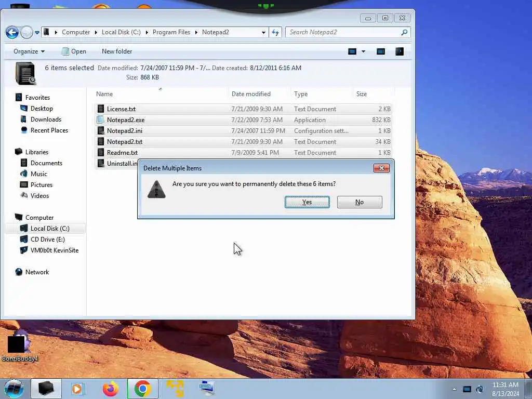Select Notepad2.ini file icon
Image resolution: width=532 pixels, height=399 pixels.
click(x=100, y=130)
